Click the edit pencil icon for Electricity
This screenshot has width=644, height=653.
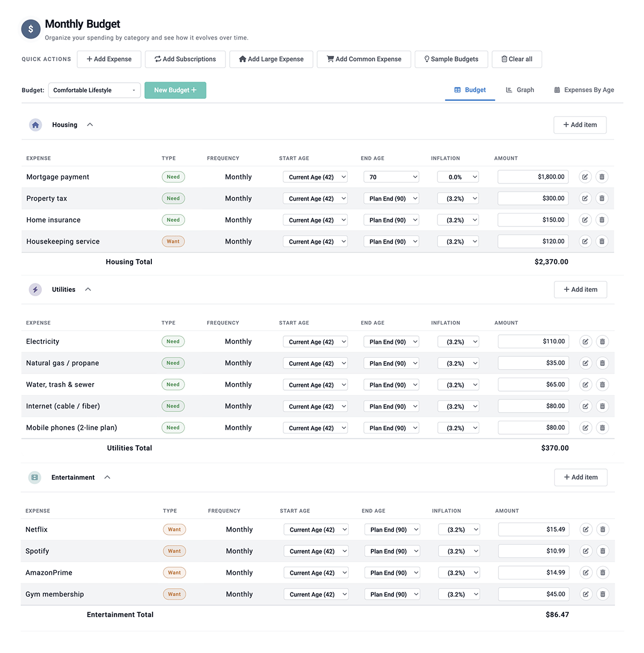[585, 341]
